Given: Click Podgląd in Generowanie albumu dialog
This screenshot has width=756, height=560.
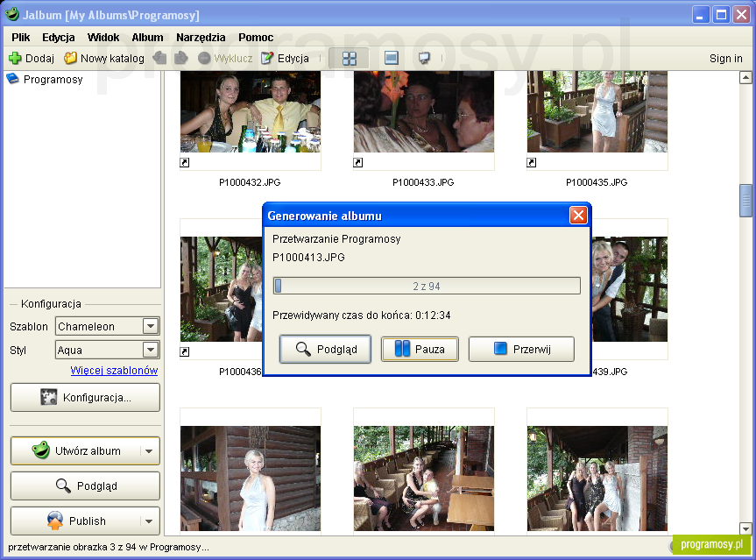Looking at the screenshot, I should click(326, 349).
